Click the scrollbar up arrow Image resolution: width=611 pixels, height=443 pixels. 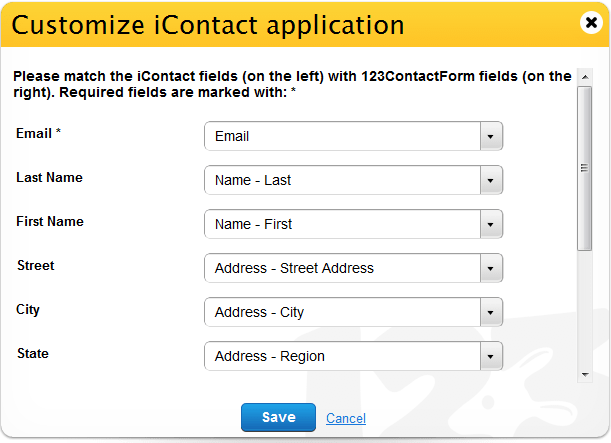pos(585,77)
